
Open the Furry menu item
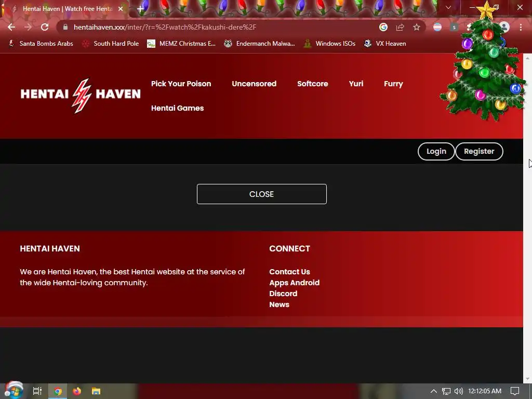[x=393, y=84]
